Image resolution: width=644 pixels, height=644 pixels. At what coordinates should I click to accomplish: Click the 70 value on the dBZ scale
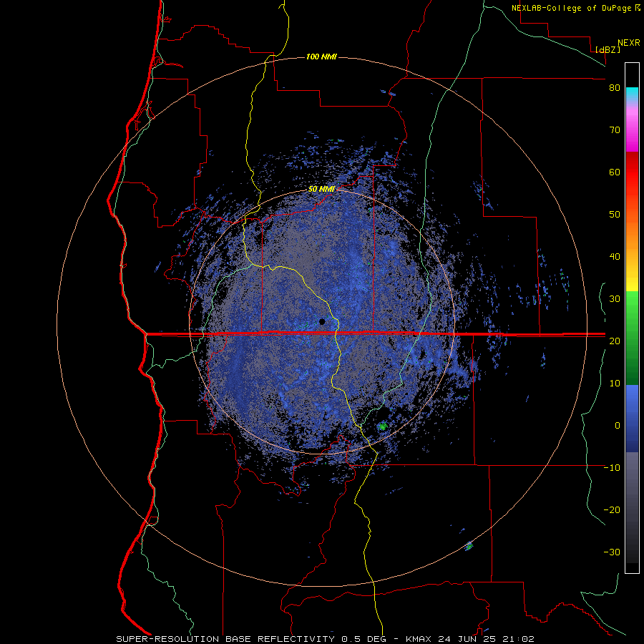(615, 130)
